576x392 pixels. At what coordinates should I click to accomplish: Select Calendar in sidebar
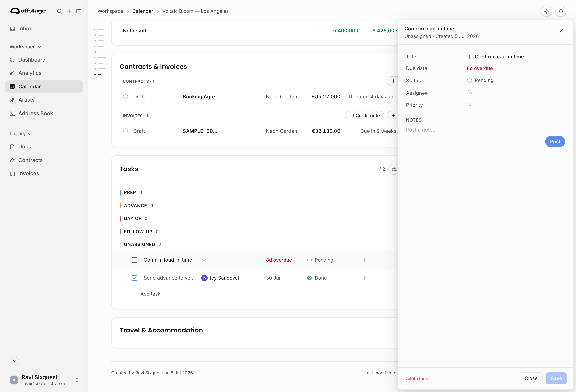pyautogui.click(x=44, y=86)
